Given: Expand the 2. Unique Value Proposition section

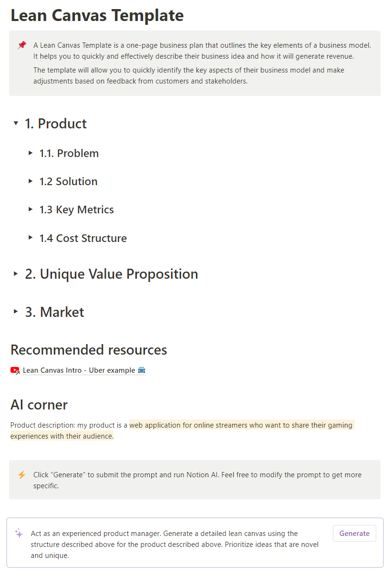Looking at the screenshot, I should pyautogui.click(x=15, y=273).
